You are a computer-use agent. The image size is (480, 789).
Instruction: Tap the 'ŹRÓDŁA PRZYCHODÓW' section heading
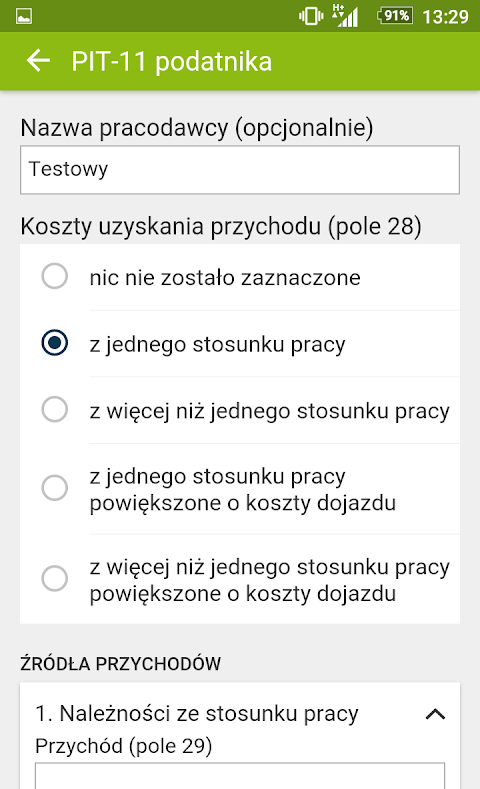120,664
